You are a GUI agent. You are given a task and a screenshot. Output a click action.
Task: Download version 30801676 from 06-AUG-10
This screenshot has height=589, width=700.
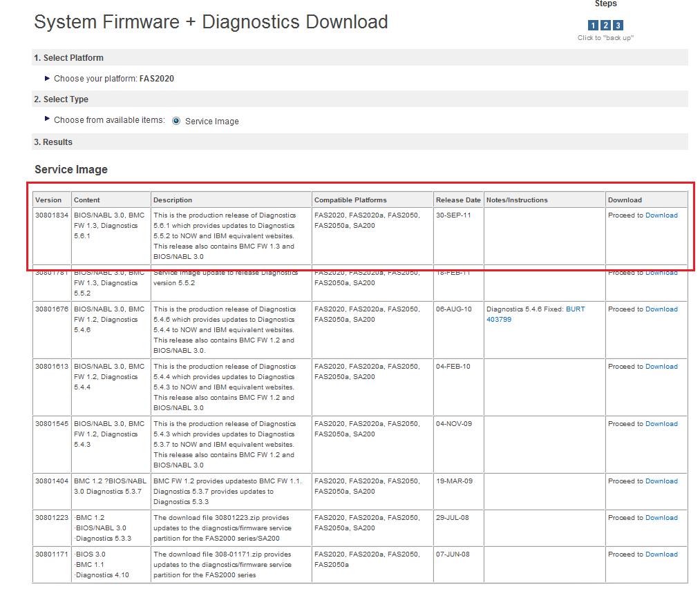pos(661,309)
